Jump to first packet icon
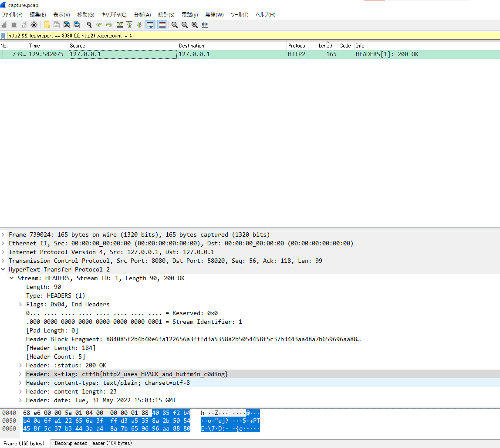Image resolution: width=500 pixels, height=448 pixels. [129, 25]
